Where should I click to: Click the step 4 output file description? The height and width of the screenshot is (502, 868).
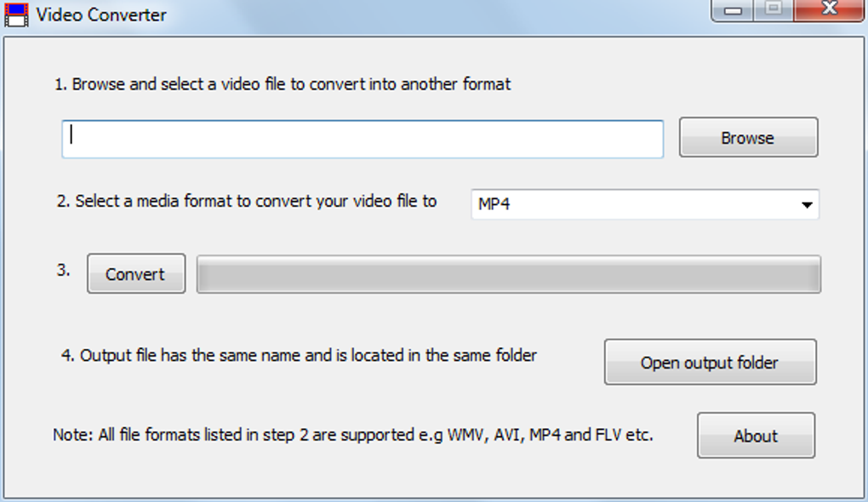click(299, 356)
